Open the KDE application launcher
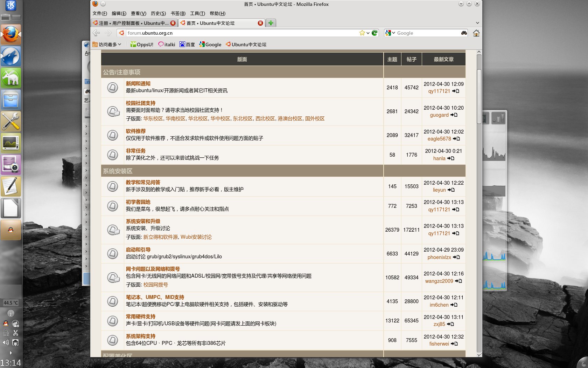 tap(11, 5)
